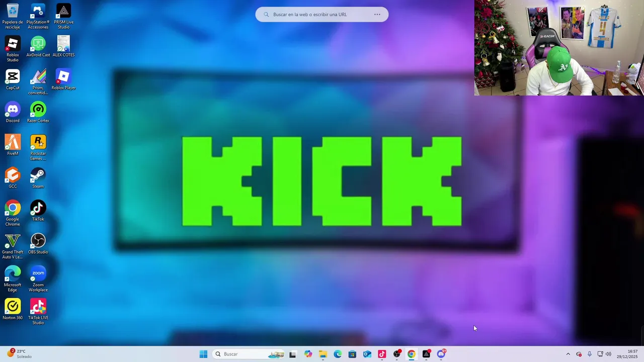644x362 pixels.
Task: Open Zoom Workplace desktop shortcut
Action: [x=38, y=279]
